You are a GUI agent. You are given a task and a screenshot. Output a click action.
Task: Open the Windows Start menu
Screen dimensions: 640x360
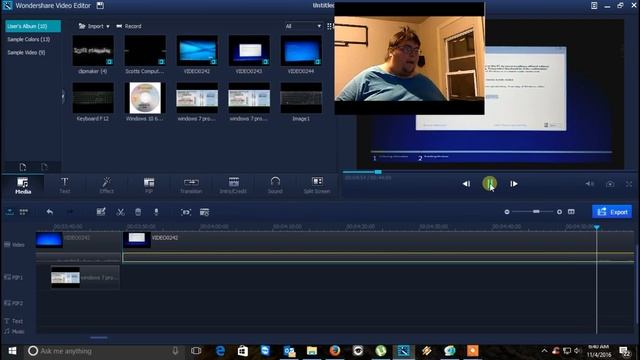point(12,351)
